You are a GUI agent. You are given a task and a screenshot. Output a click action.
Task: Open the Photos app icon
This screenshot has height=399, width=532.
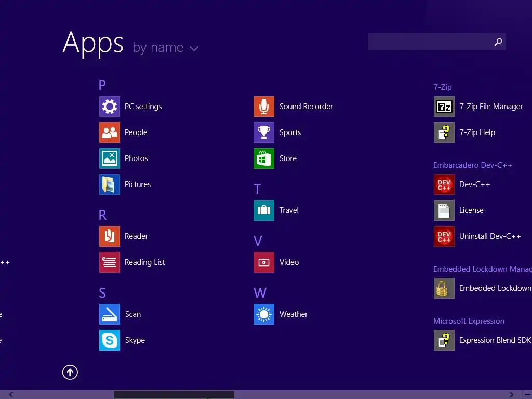[109, 158]
